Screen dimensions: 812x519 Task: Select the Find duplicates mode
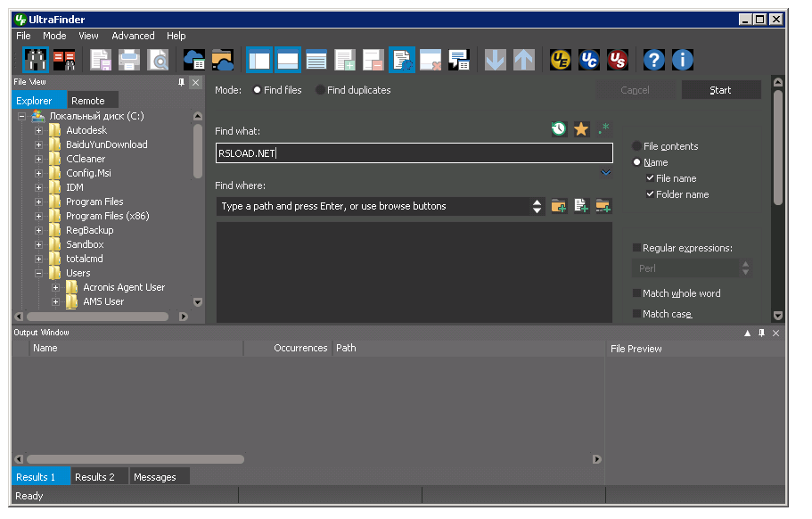point(353,90)
